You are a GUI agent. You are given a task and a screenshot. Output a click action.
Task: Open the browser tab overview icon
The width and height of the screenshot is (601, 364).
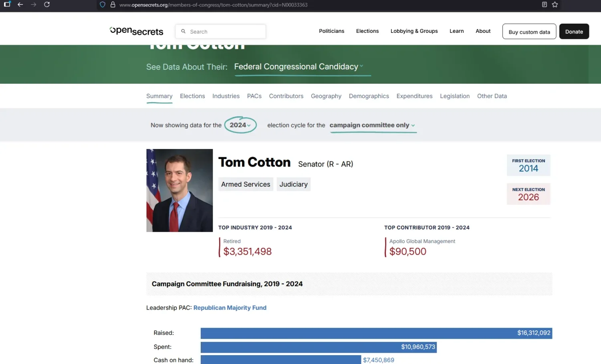pyautogui.click(x=7, y=4)
